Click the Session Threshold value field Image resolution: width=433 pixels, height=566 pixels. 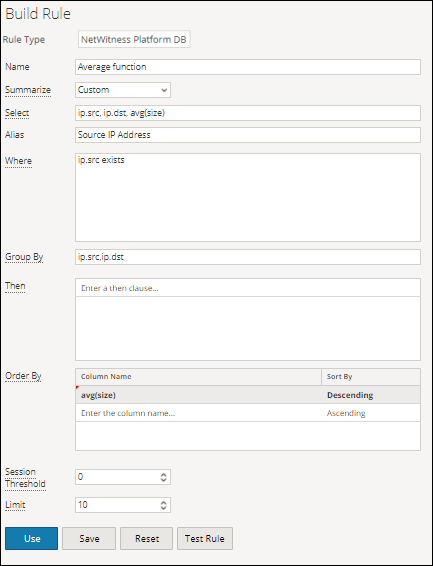click(123, 477)
